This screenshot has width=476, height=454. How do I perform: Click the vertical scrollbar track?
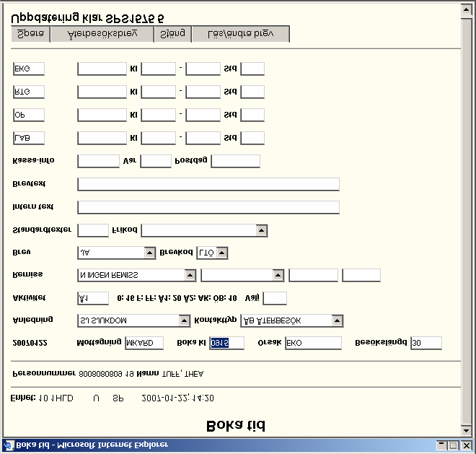tap(466, 222)
